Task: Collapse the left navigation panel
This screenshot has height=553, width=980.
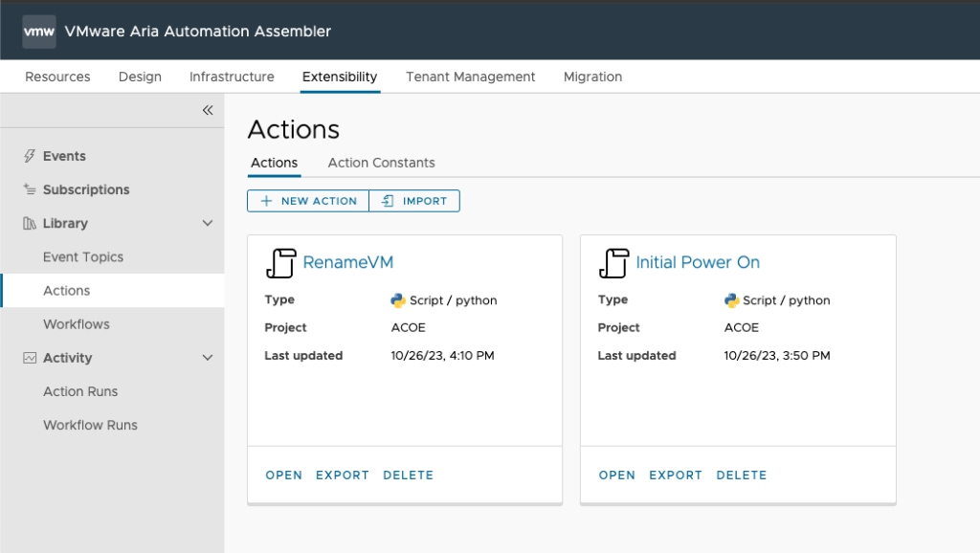Action: tap(208, 110)
